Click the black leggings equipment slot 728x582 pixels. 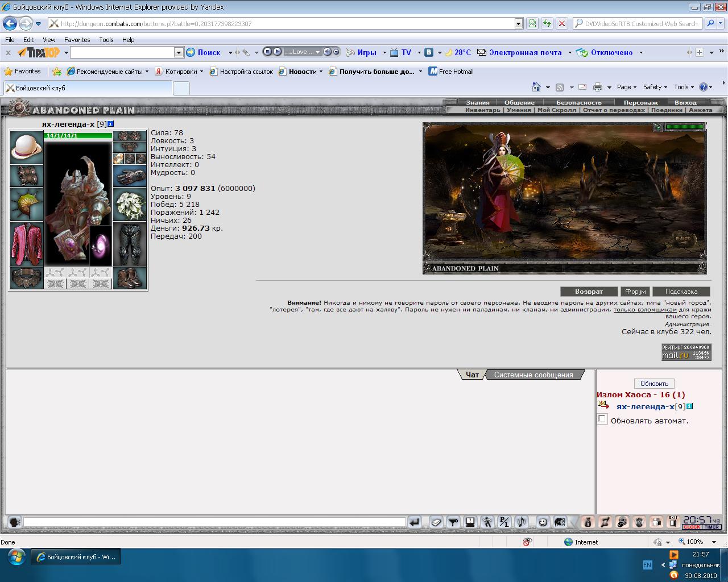[x=130, y=244]
